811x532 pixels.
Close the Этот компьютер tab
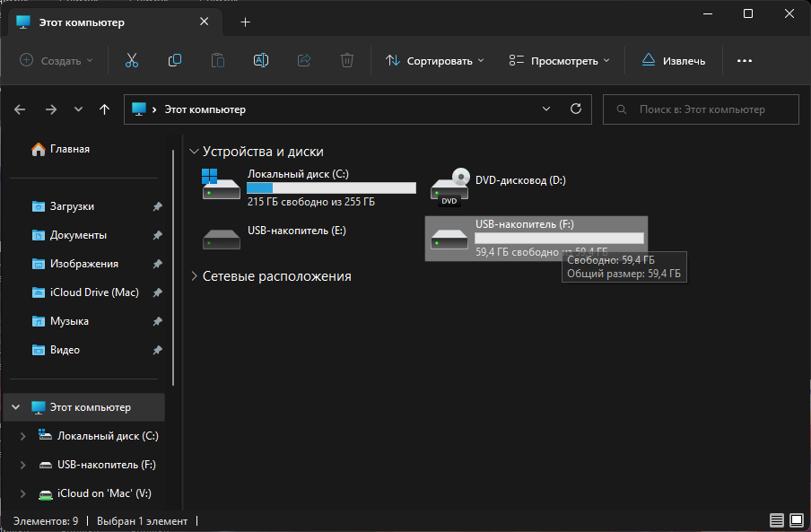pyautogui.click(x=205, y=22)
